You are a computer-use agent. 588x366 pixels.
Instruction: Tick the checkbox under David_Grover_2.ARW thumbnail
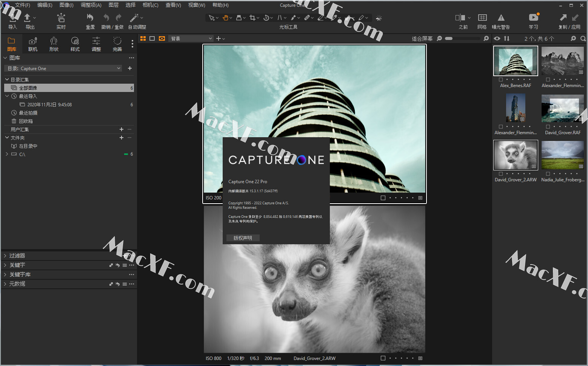coord(501,174)
